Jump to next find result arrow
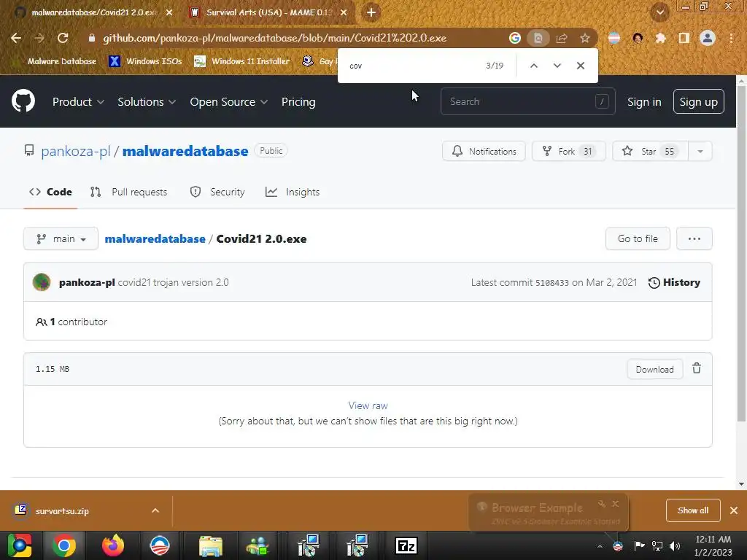 coord(557,66)
